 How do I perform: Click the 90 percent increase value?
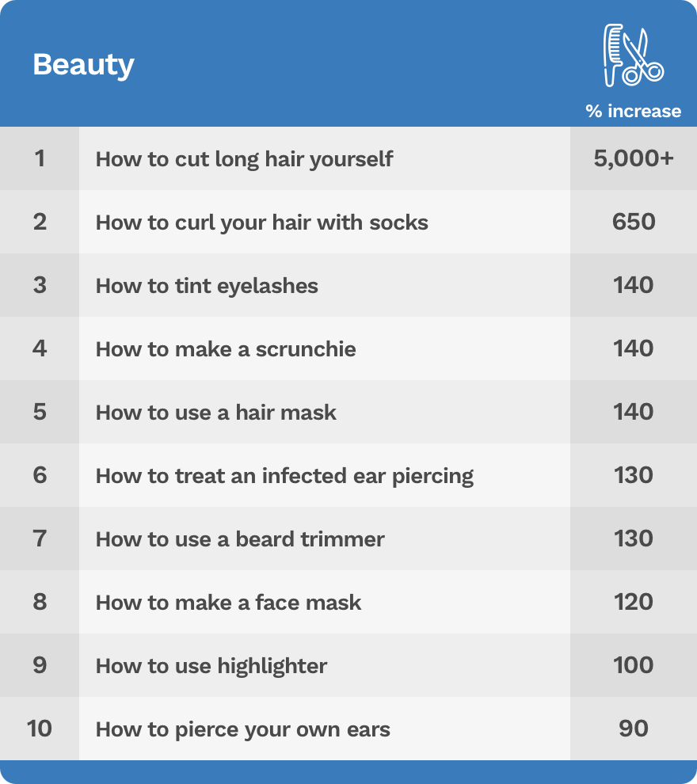[x=634, y=729]
